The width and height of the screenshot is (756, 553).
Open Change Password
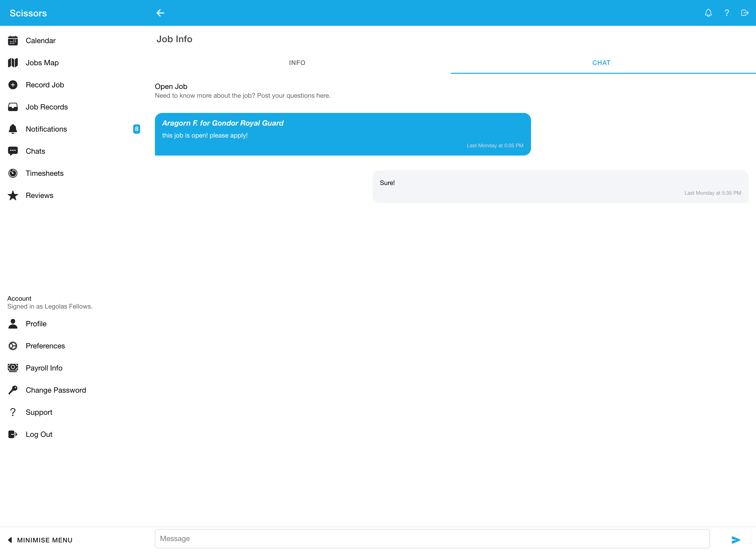pos(56,390)
